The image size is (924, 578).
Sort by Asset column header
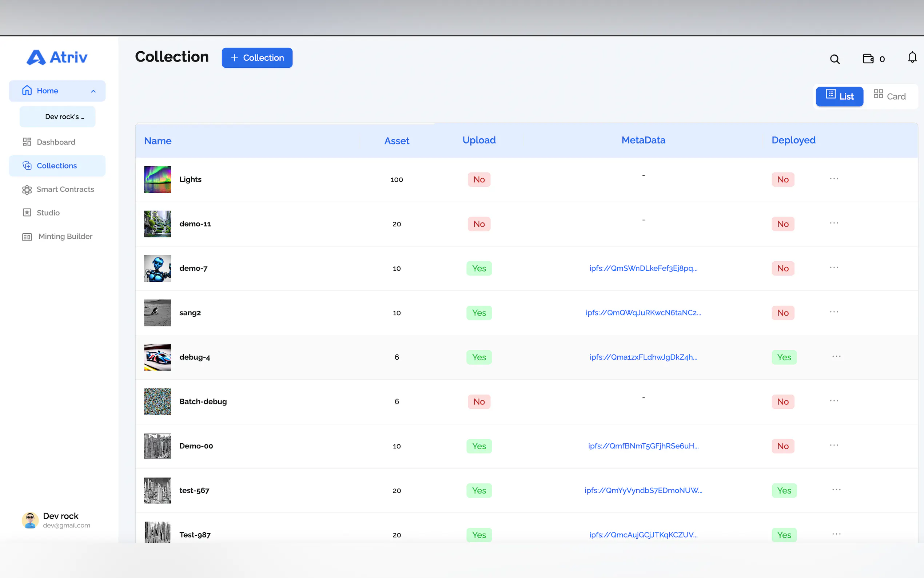397,140
